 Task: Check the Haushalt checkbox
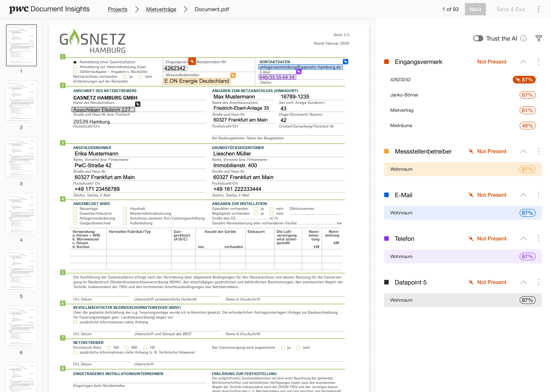coord(125,209)
